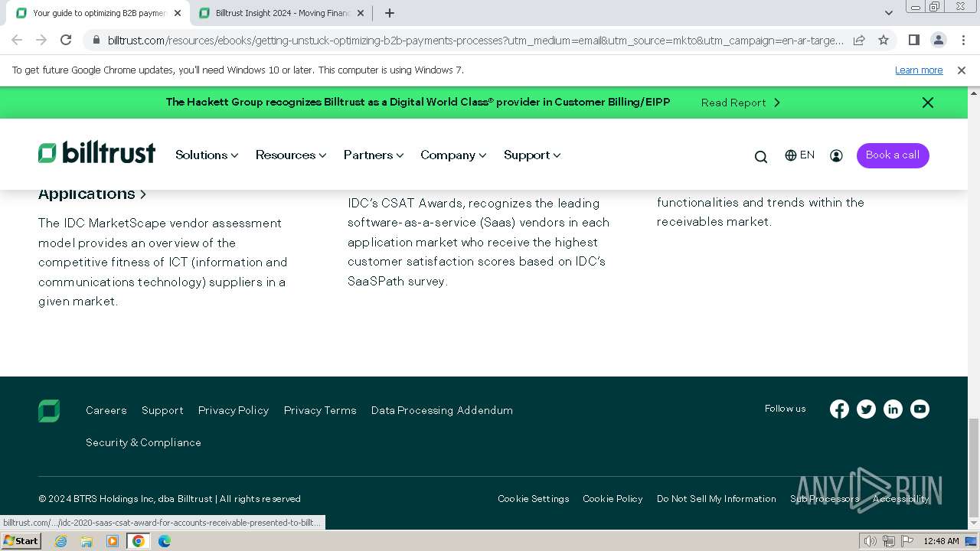Click the 12:48 AM system clock
Viewport: 980px width, 551px height.
click(941, 541)
